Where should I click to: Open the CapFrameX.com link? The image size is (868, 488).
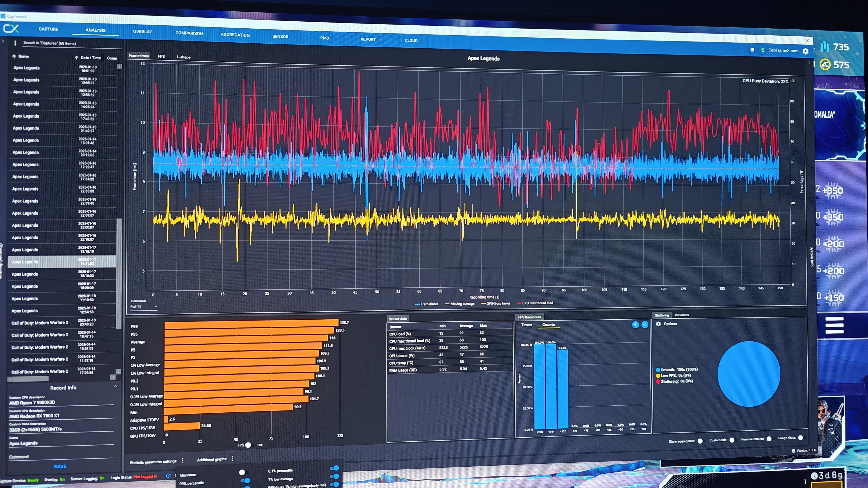[783, 51]
